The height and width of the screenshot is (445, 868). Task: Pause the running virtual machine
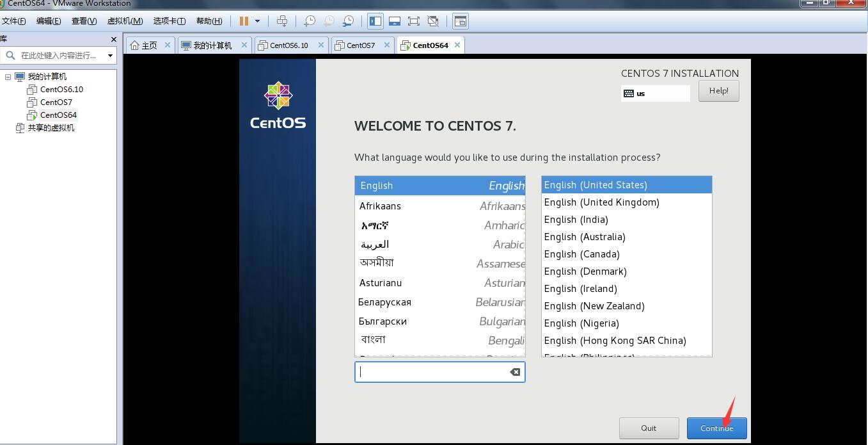tap(244, 21)
